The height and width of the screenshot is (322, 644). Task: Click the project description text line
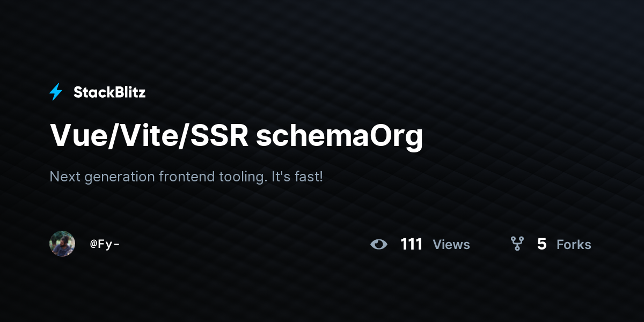pyautogui.click(x=186, y=177)
